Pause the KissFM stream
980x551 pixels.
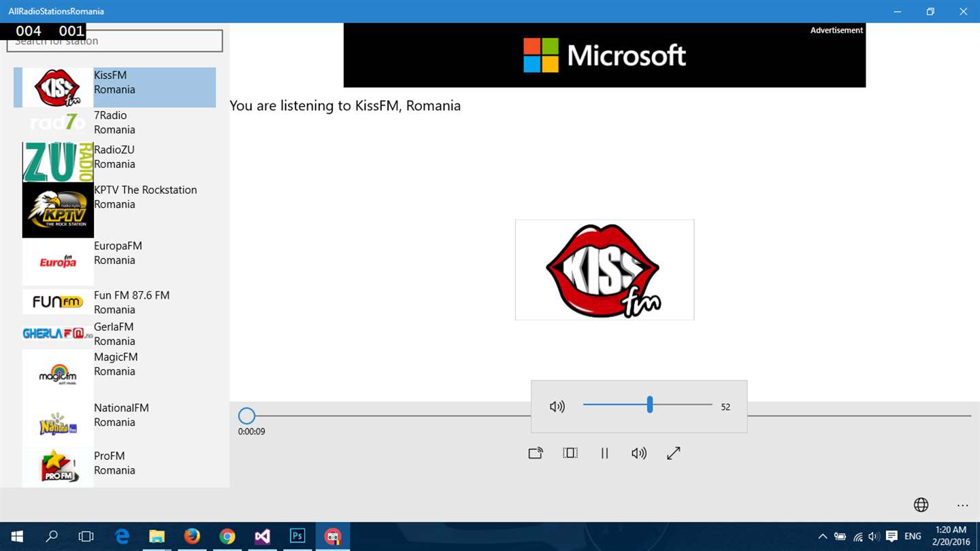(604, 453)
